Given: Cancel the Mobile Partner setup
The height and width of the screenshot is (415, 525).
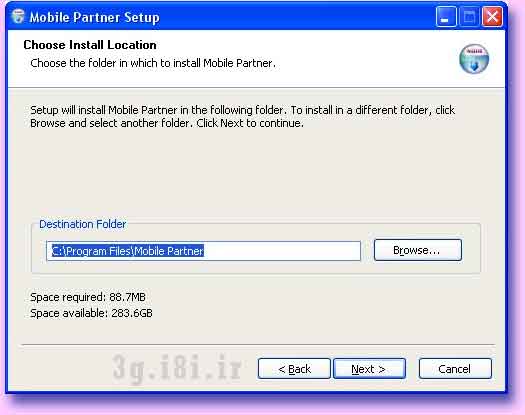Looking at the screenshot, I should [455, 369].
